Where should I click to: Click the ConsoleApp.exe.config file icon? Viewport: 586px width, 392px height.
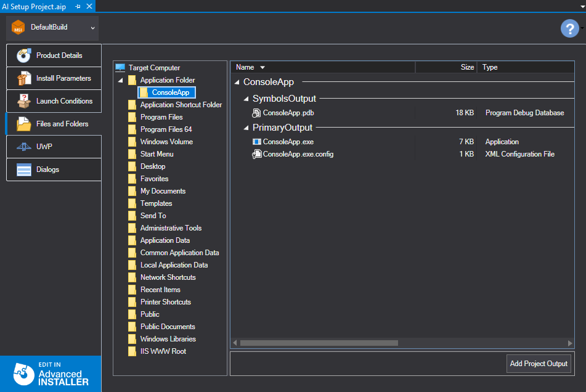pyautogui.click(x=257, y=154)
